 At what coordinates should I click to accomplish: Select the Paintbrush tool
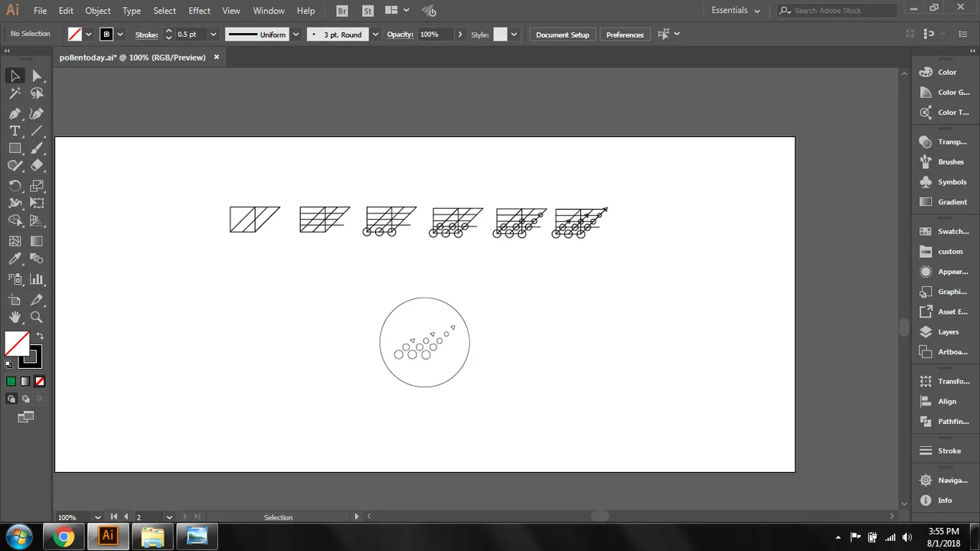[37, 148]
